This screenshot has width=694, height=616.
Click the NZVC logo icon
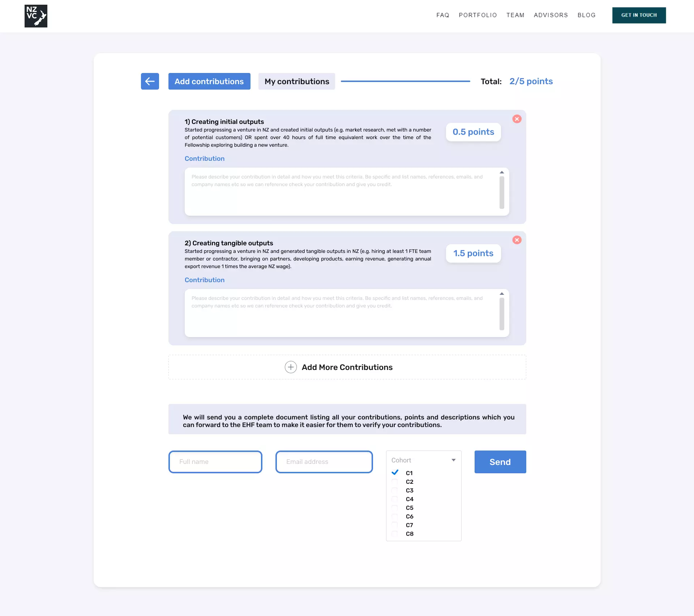pos(36,16)
